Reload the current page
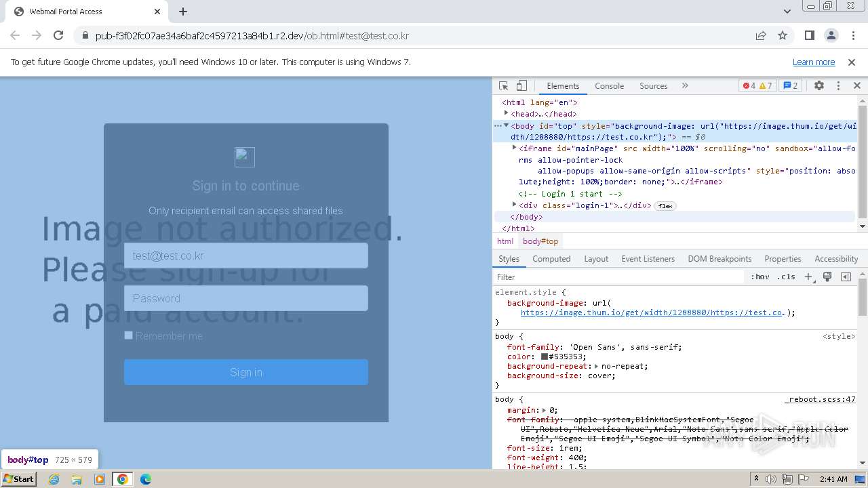 [x=58, y=35]
